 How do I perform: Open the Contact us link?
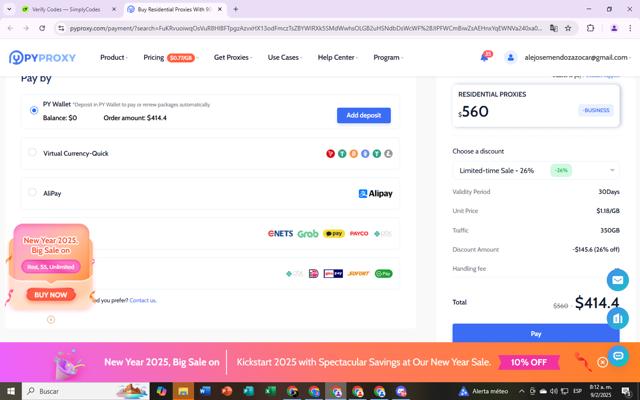(x=142, y=300)
